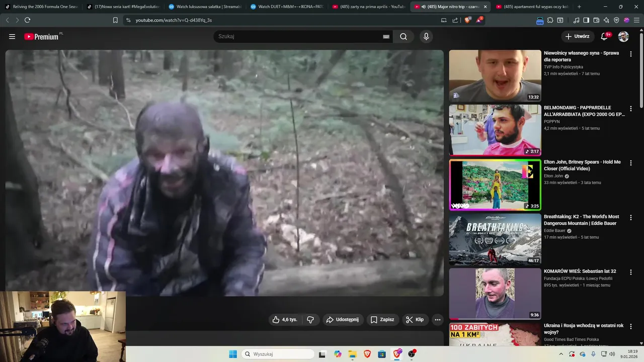Open Brave main hamburger menu
644x362 pixels.
636,20
